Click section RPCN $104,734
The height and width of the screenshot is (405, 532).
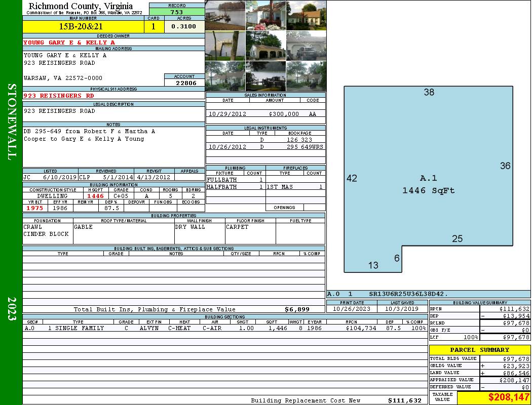361,328
